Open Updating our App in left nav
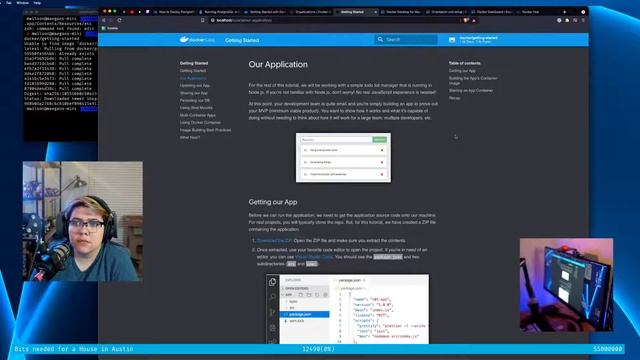 pyautogui.click(x=195, y=85)
